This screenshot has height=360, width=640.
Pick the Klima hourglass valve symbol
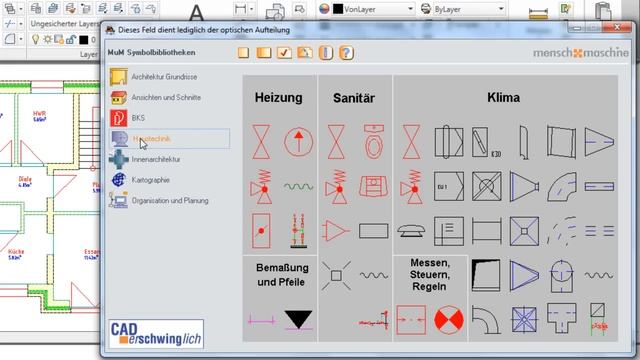coord(411,142)
